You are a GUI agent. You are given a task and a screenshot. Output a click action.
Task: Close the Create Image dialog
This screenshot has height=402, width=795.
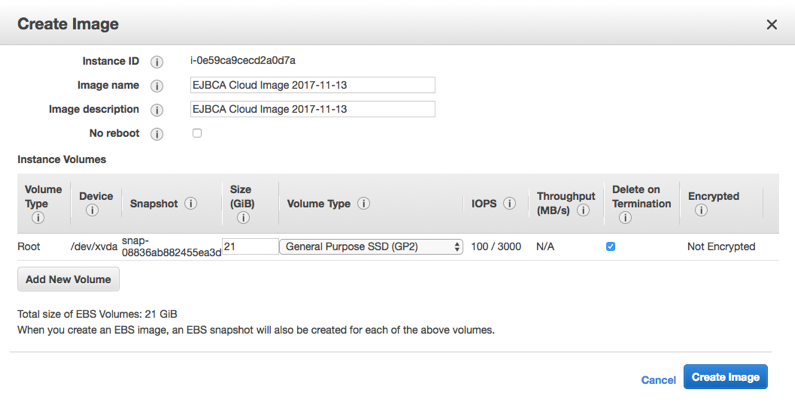(x=772, y=25)
